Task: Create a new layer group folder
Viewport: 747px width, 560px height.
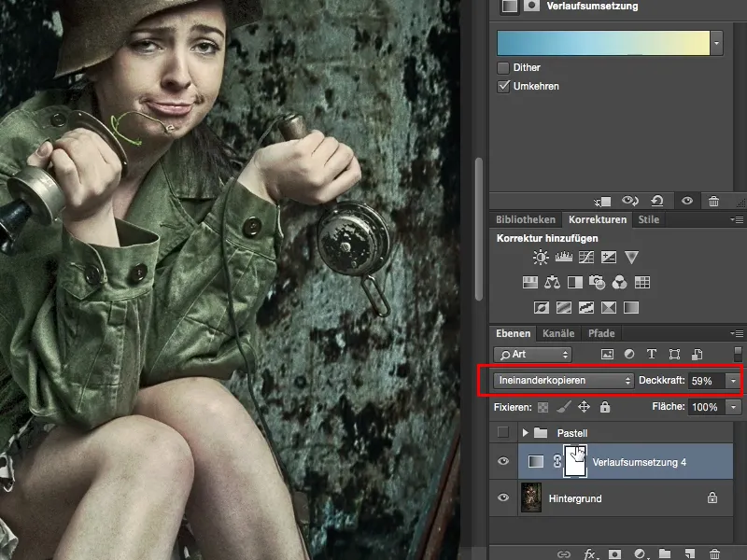Action: (665, 554)
